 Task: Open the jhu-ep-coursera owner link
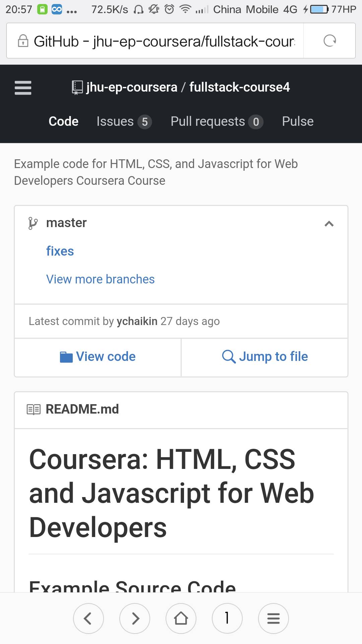(132, 87)
